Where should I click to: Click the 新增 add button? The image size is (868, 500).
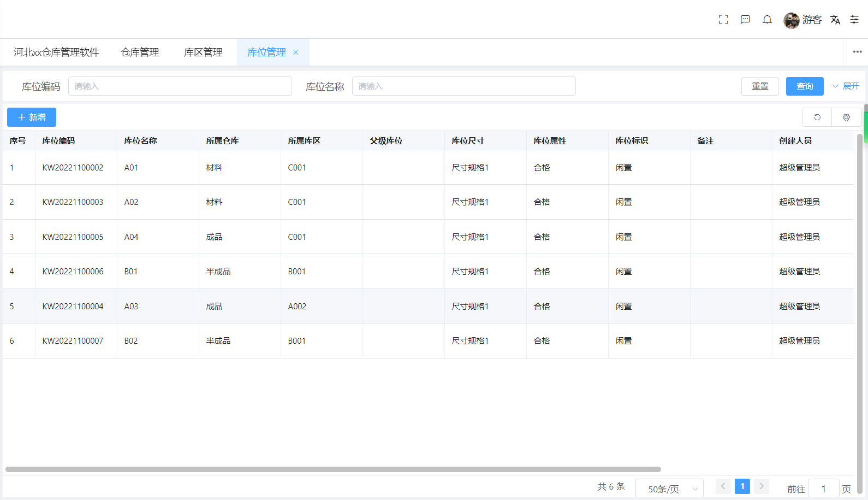(32, 117)
